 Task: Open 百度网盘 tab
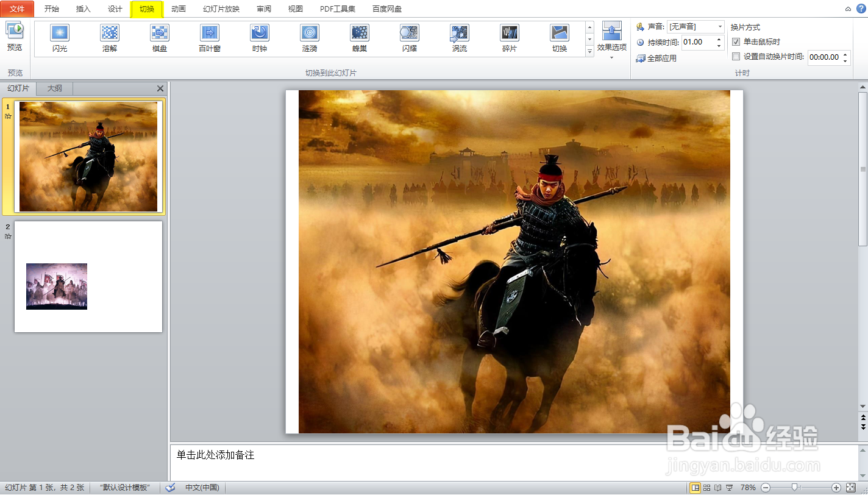[x=387, y=9]
